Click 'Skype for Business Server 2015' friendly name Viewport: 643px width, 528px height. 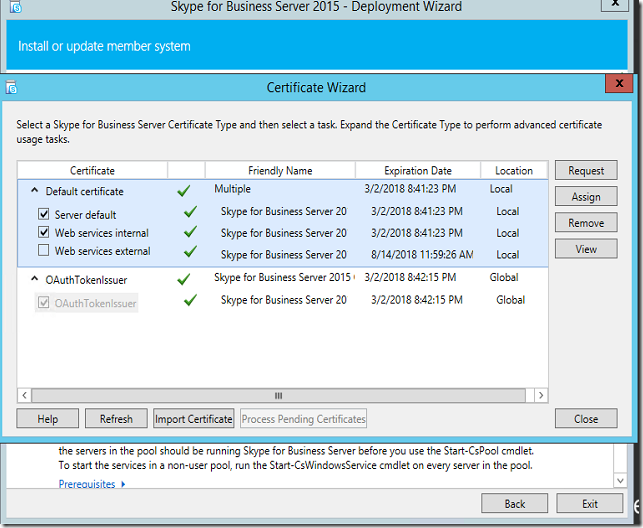click(x=283, y=277)
